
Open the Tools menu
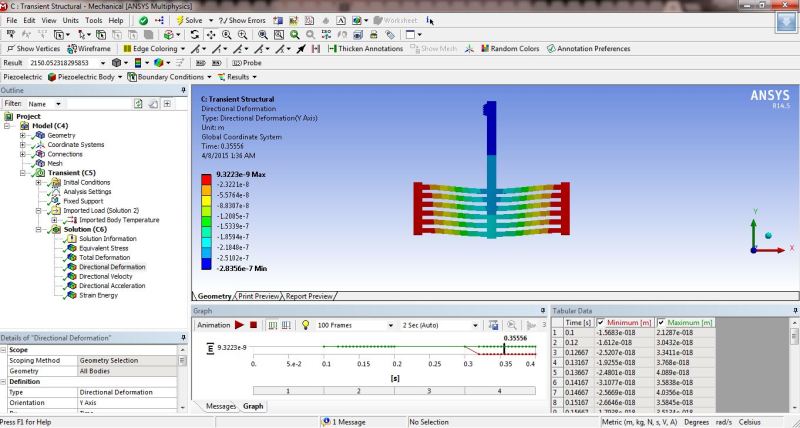94,20
